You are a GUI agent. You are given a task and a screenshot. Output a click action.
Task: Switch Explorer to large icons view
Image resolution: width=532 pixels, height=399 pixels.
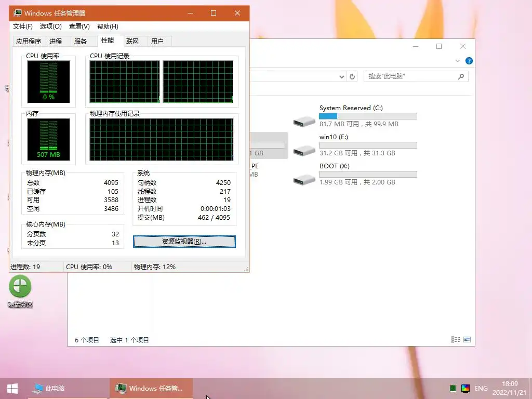[467, 340]
